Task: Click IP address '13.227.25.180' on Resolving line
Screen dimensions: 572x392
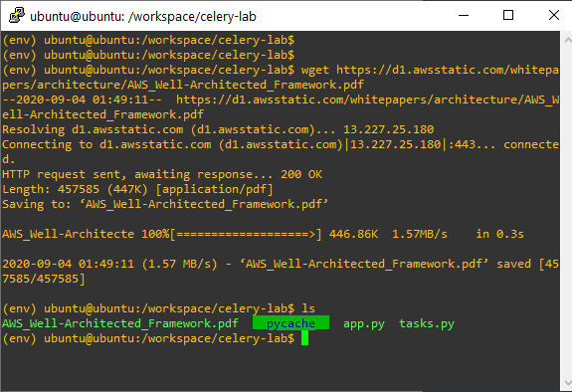Action: [389, 129]
